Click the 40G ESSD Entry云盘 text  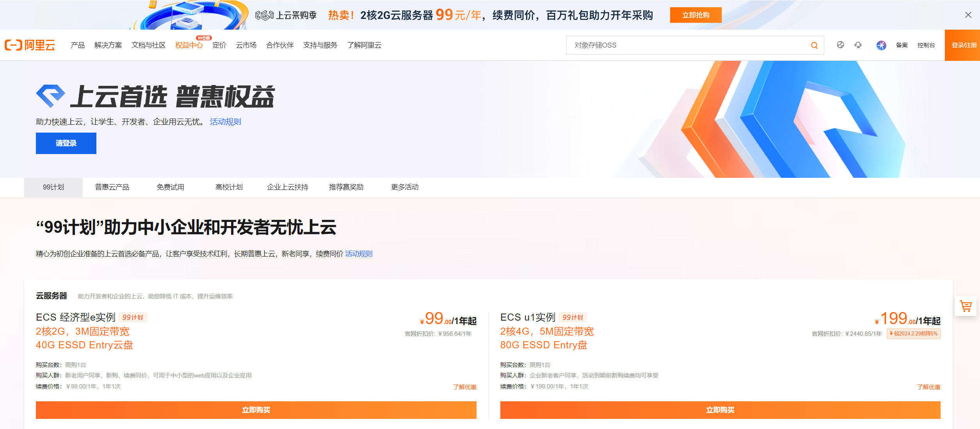tap(85, 345)
